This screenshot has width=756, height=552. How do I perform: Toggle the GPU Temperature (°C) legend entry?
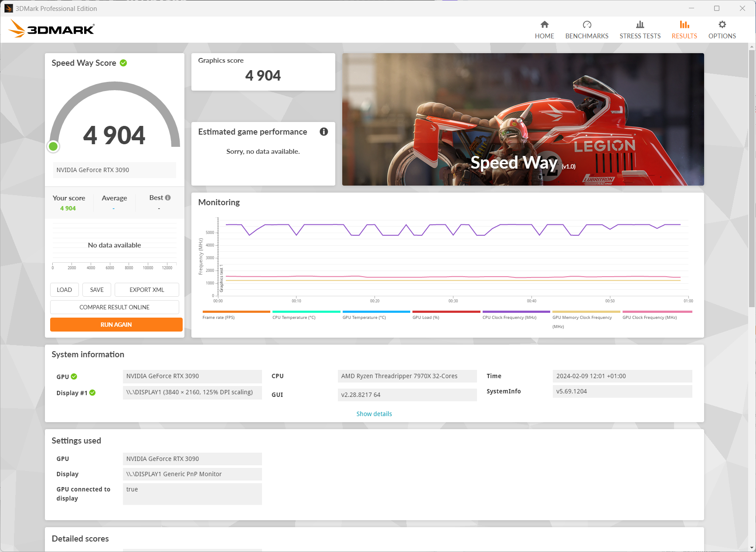(x=376, y=315)
